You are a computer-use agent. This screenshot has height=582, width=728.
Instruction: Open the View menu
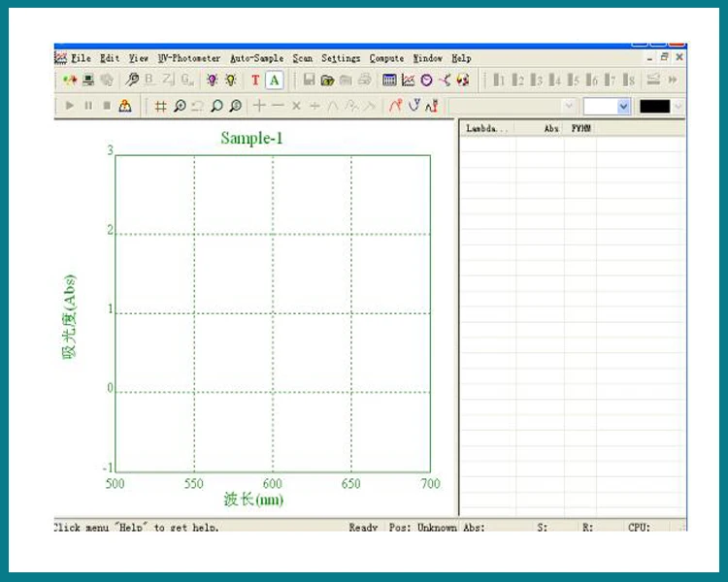(x=139, y=58)
